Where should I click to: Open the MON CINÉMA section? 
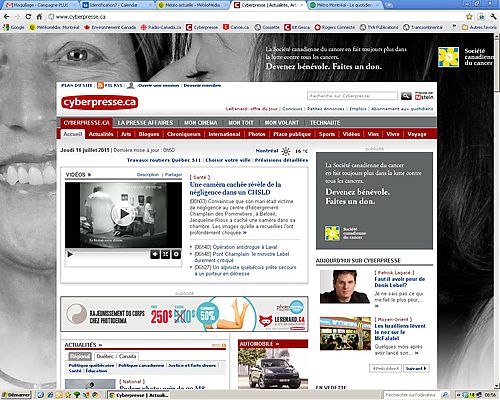[x=201, y=123]
